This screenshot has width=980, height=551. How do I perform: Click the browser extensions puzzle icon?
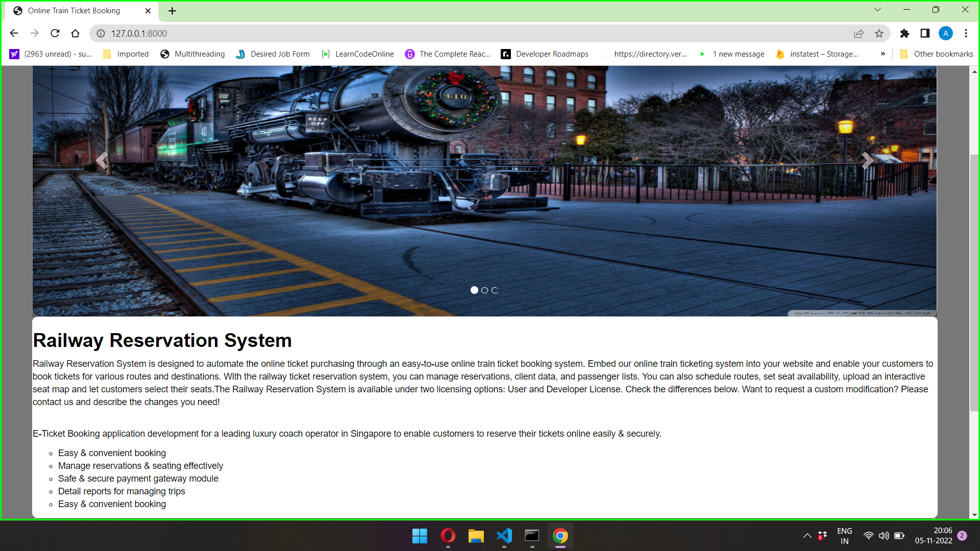tap(905, 33)
